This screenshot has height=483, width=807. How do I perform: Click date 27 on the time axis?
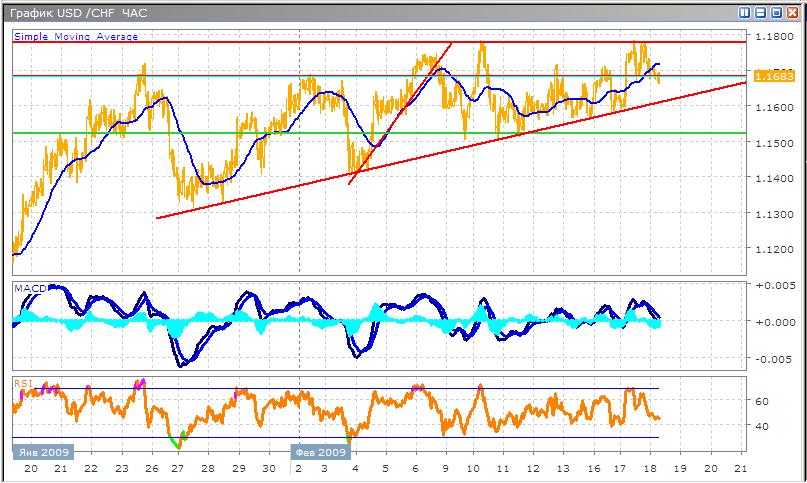(177, 468)
